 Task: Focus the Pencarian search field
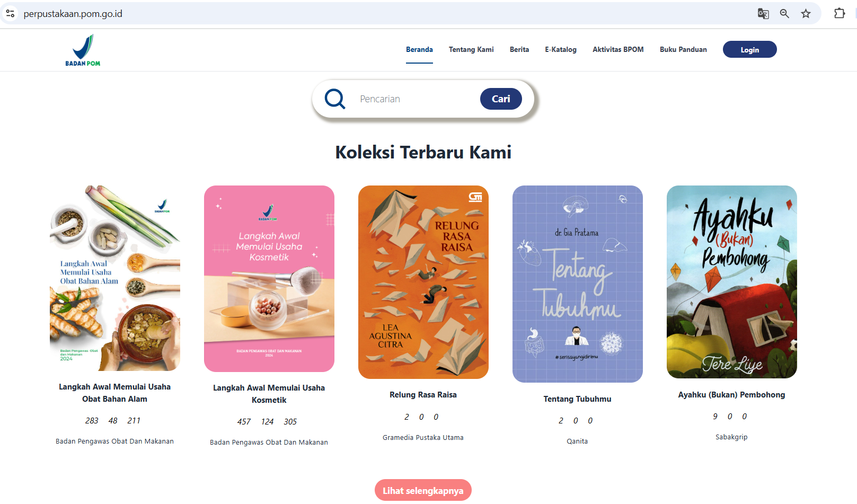click(413, 99)
